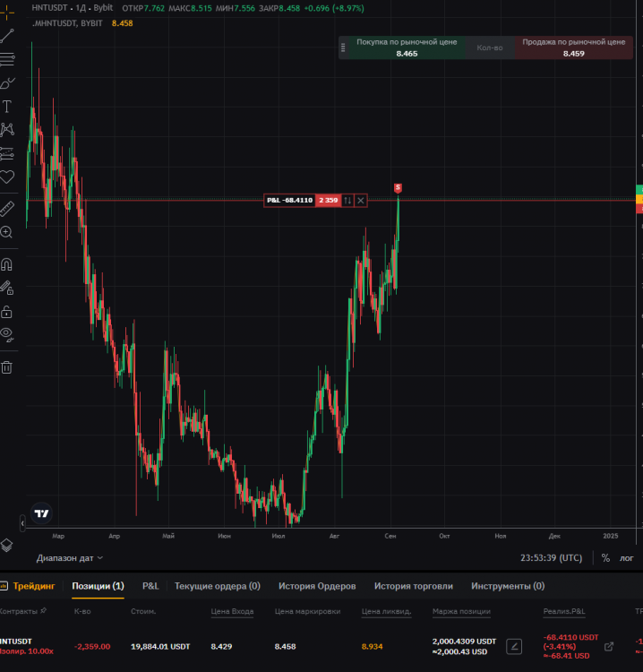Screen dimensions: 643x672
Task: Switch to the P&L tab
Action: (150, 586)
